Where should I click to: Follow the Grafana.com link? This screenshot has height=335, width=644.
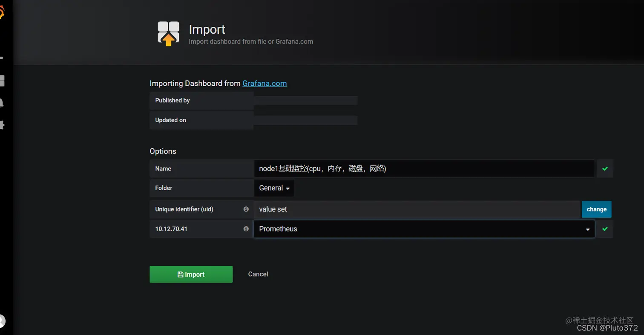[x=264, y=83]
